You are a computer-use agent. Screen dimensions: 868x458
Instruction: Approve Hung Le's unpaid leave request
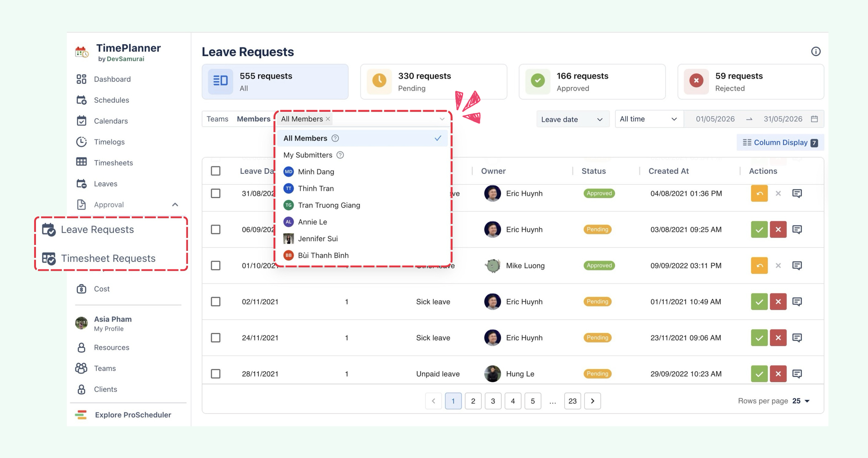click(759, 373)
